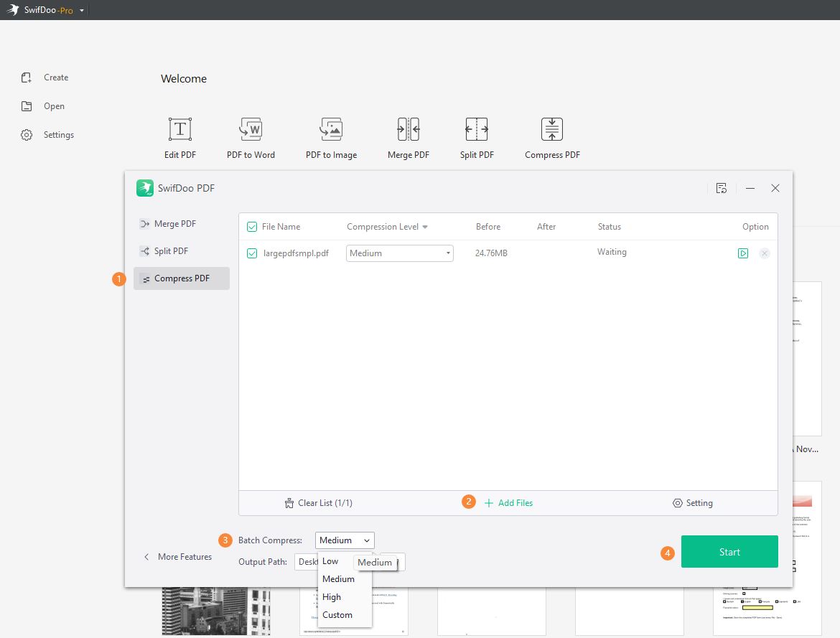
Task: Click the Welcome heading in main window
Action: click(184, 79)
